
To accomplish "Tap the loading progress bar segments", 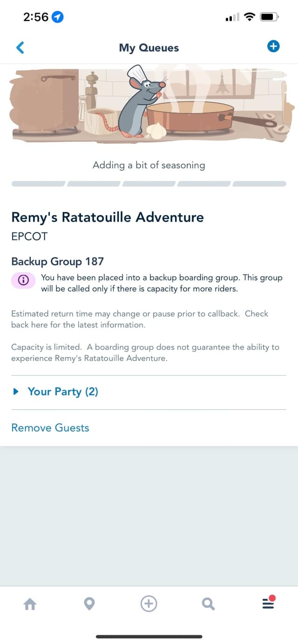I will click(149, 184).
